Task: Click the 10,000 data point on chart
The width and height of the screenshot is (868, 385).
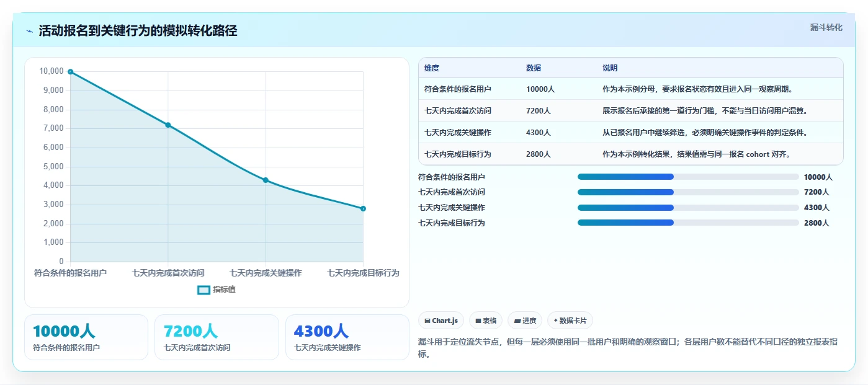Action: click(x=71, y=72)
